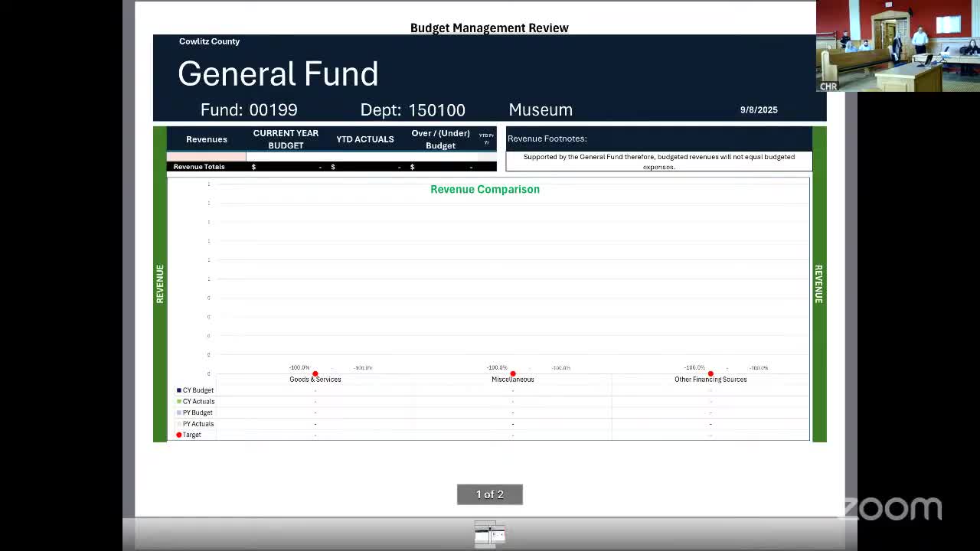Click the CY Budget legend color square

pos(179,390)
